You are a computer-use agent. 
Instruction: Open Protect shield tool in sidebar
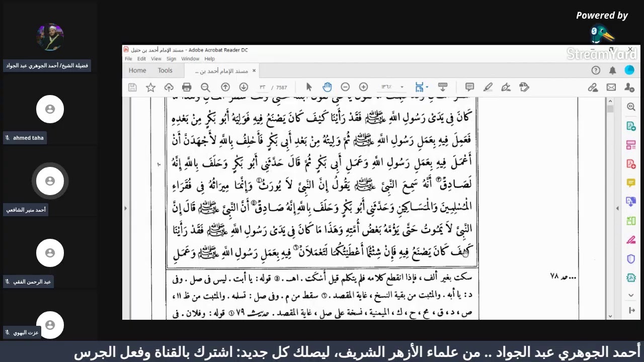pos(631,259)
